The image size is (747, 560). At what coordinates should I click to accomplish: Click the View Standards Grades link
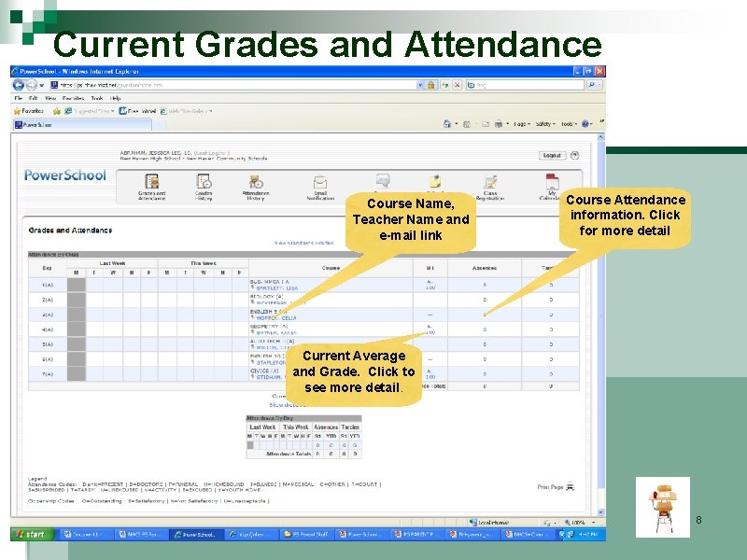[303, 243]
